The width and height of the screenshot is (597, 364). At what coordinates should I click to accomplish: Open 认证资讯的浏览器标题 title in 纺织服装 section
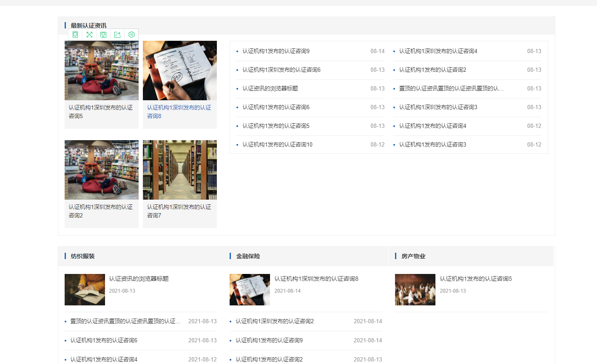pos(139,279)
